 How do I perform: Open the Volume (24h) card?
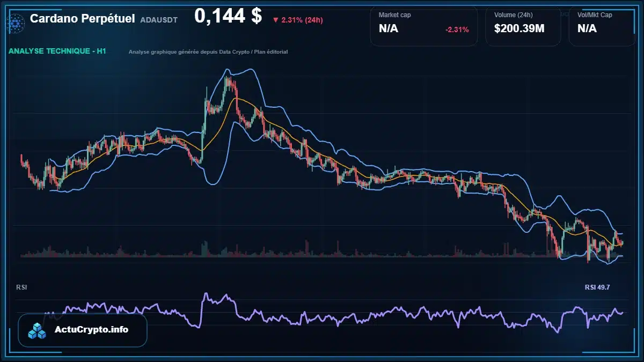pyautogui.click(x=523, y=26)
